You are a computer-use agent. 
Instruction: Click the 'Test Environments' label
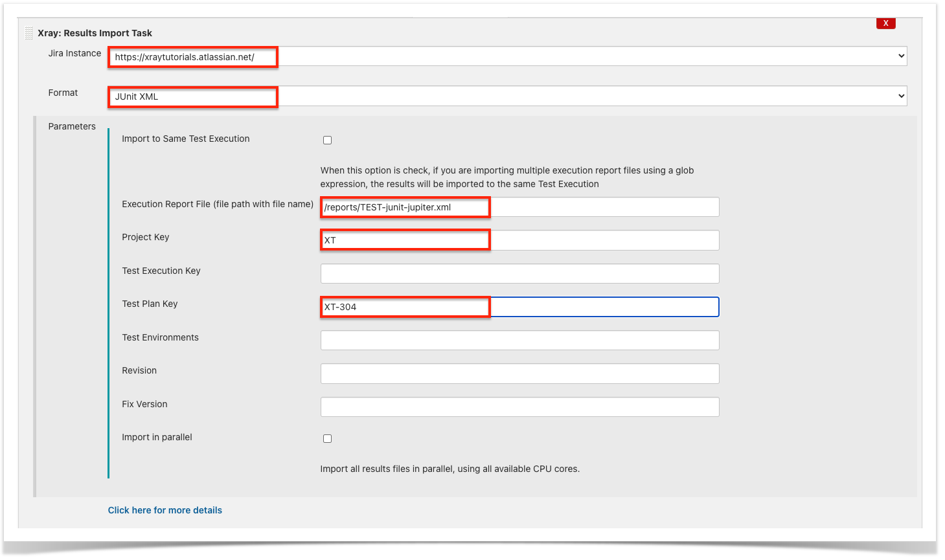point(160,337)
